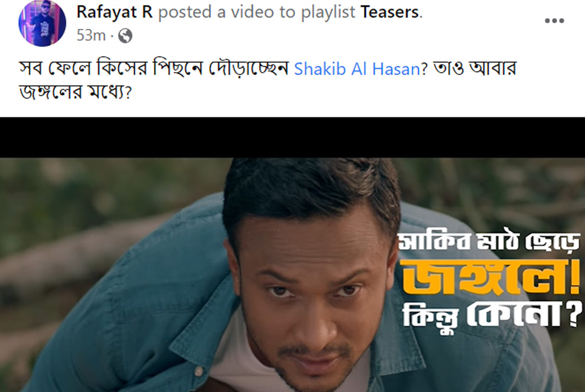This screenshot has width=585, height=392.
Task: Click the black letterbox bar above video
Action: (x=292, y=137)
